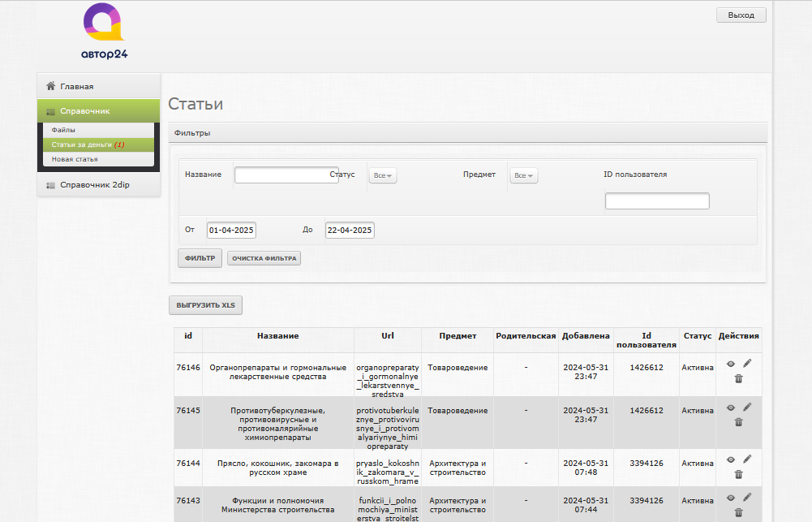Open the Предмет dropdown
The height and width of the screenshot is (522, 812).
click(523, 175)
